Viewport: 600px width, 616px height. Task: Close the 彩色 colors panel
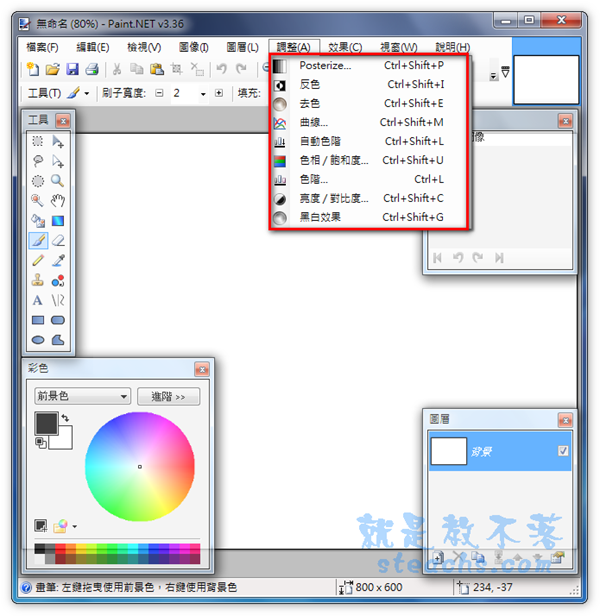(202, 369)
